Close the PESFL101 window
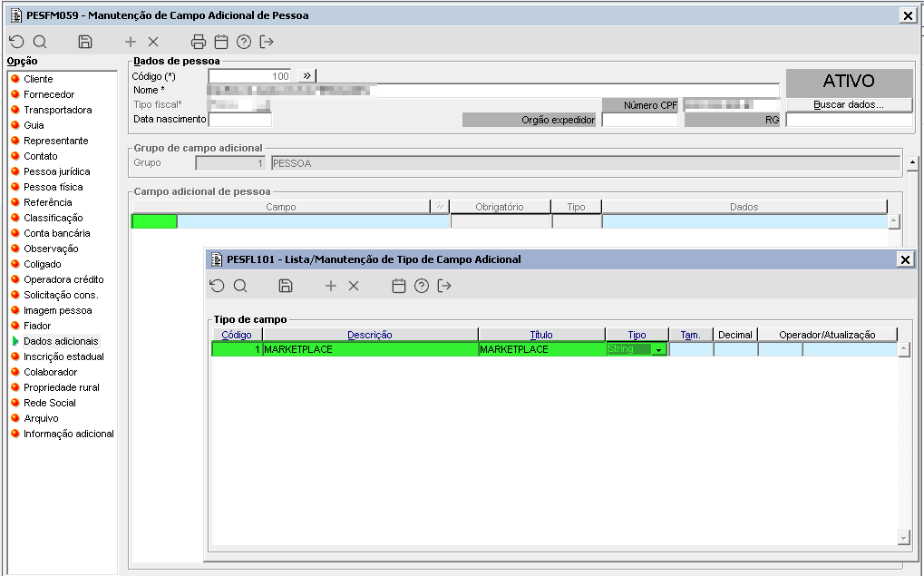The image size is (924, 576). (x=905, y=259)
